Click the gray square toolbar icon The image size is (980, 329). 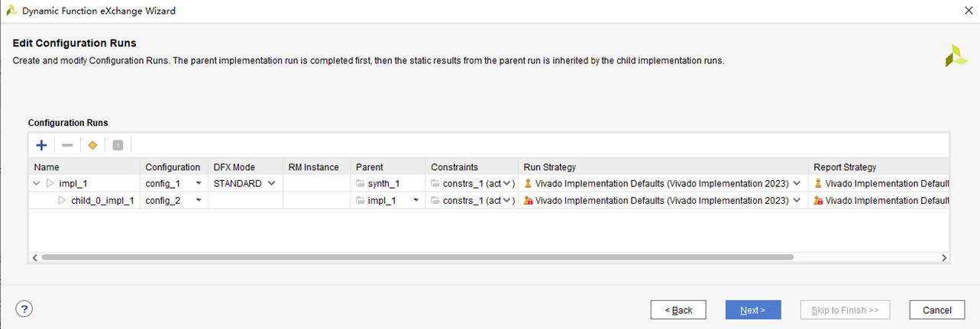point(118,145)
